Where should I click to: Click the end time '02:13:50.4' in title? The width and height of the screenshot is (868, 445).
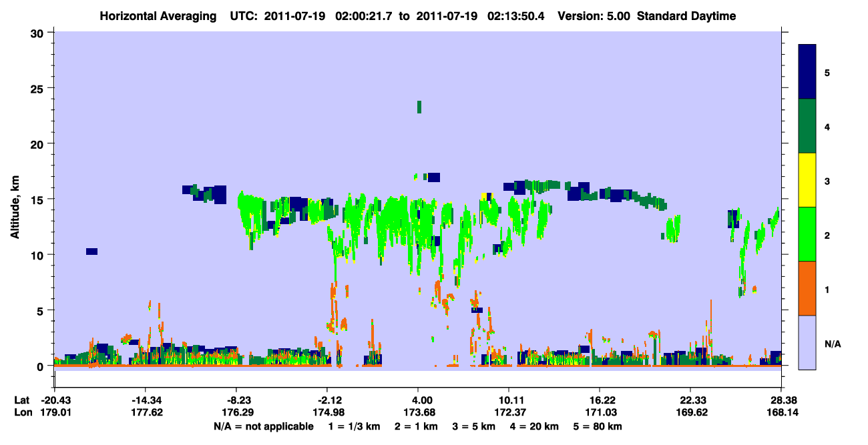(515, 16)
